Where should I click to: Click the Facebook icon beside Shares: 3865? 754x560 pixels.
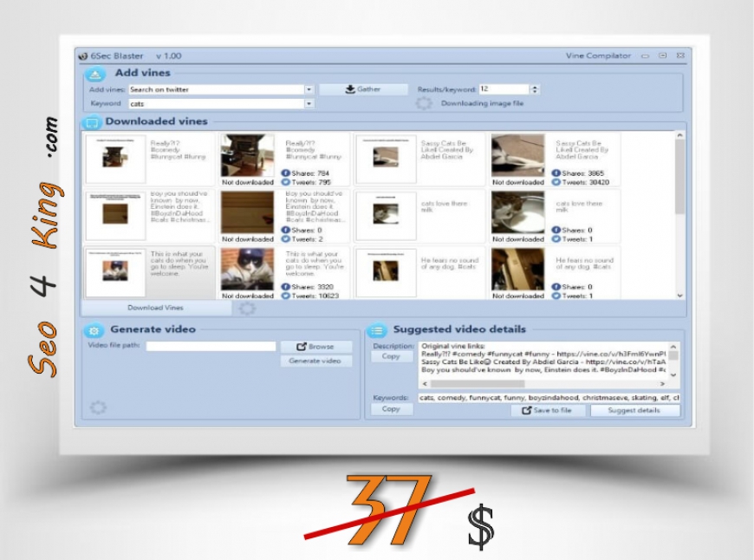(x=556, y=173)
